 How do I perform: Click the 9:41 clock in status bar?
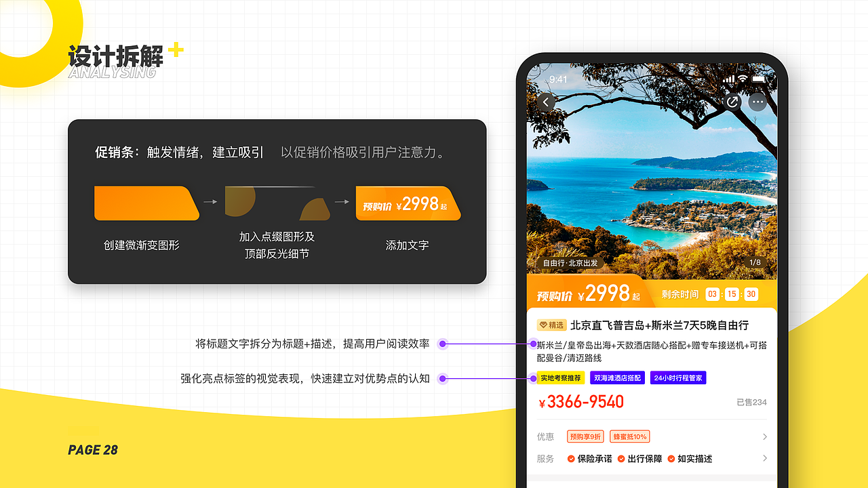click(558, 79)
